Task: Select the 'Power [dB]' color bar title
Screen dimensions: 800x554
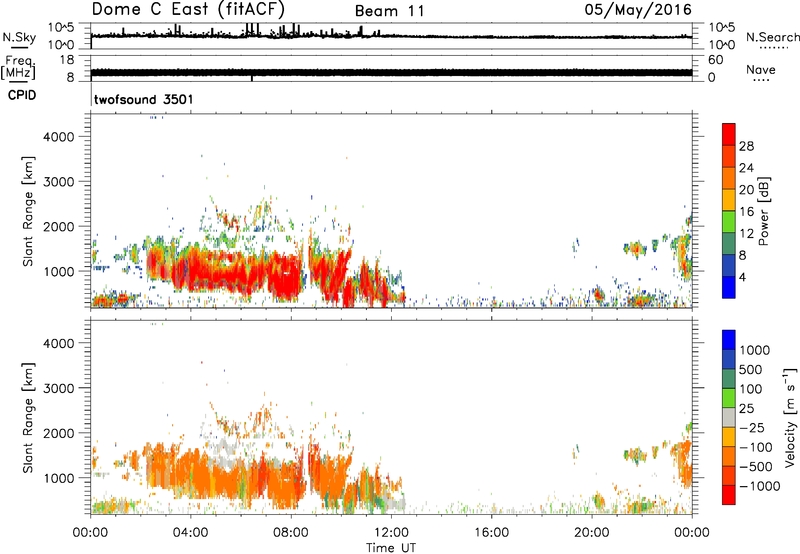Action: (x=764, y=211)
